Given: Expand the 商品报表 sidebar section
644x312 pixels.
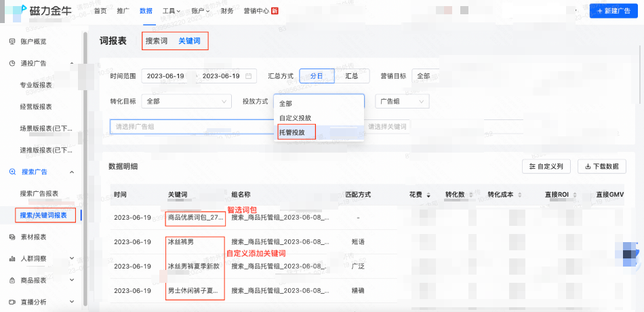Looking at the screenshot, I should (x=72, y=280).
